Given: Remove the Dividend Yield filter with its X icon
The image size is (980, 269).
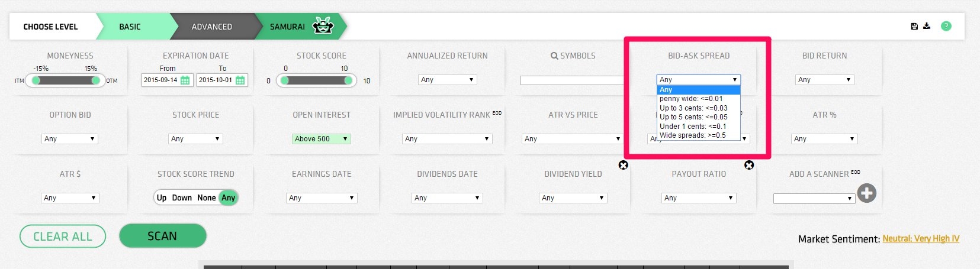Looking at the screenshot, I should click(623, 165).
